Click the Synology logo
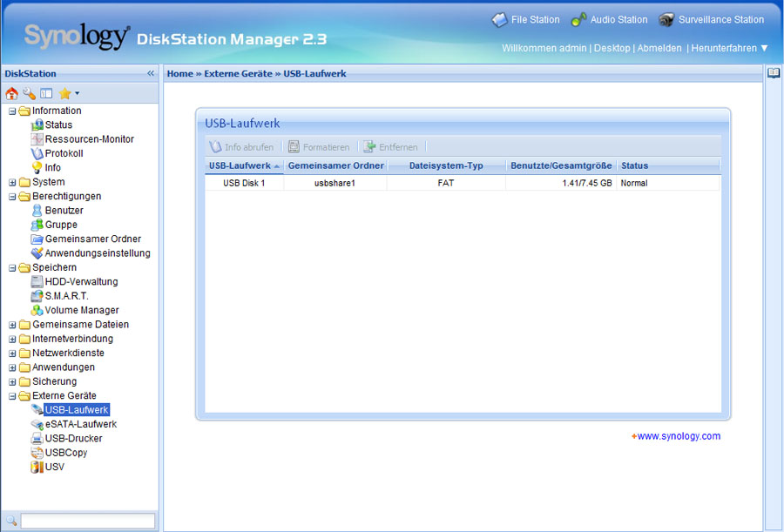Viewport: 784px width, 532px height. click(x=77, y=36)
